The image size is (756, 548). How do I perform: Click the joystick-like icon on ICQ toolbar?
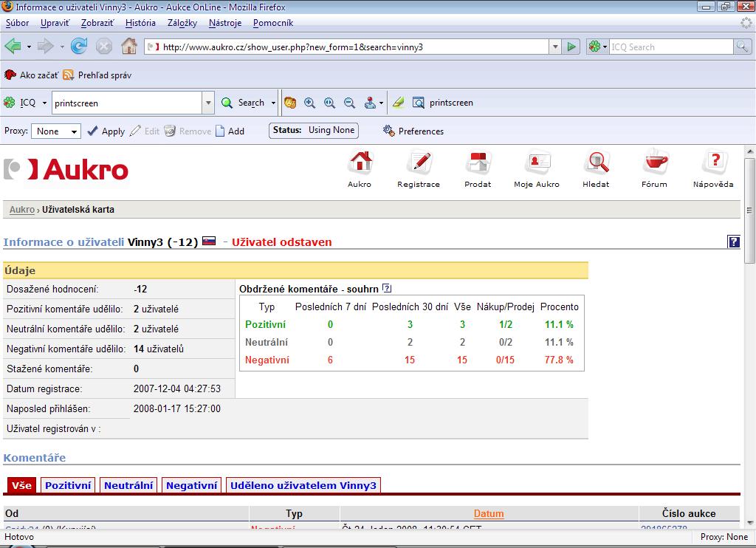[370, 103]
